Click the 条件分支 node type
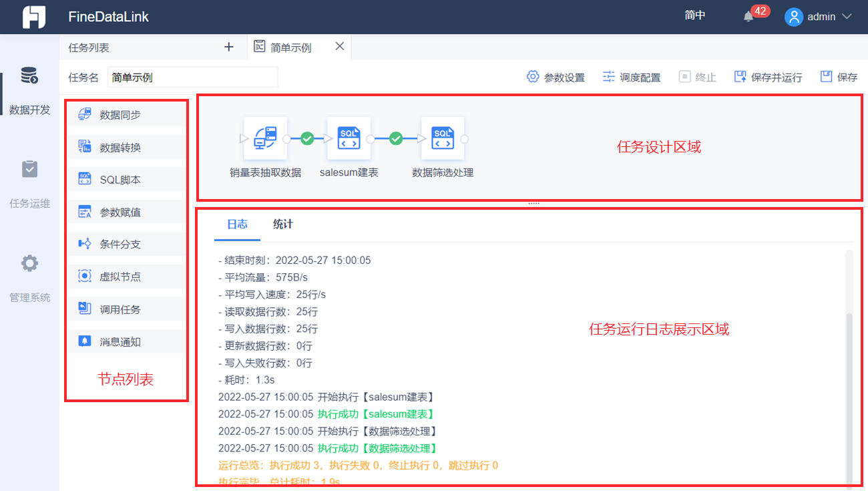 click(127, 244)
